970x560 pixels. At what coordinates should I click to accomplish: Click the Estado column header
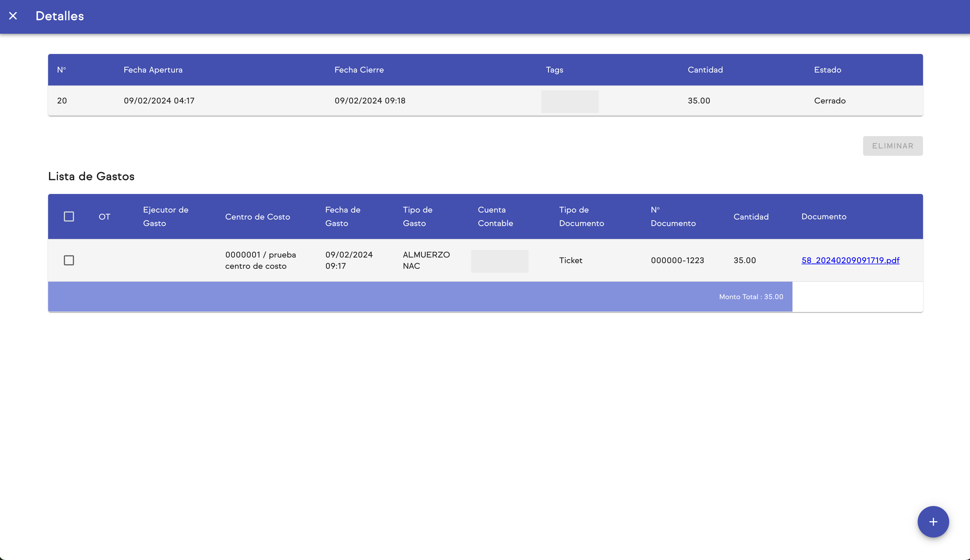827,70
